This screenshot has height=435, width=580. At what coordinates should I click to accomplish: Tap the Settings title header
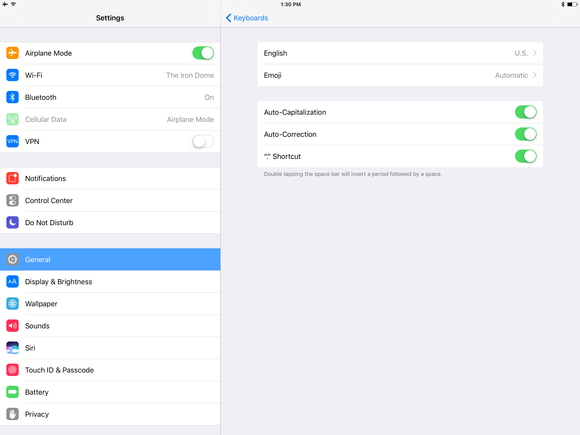tap(110, 18)
